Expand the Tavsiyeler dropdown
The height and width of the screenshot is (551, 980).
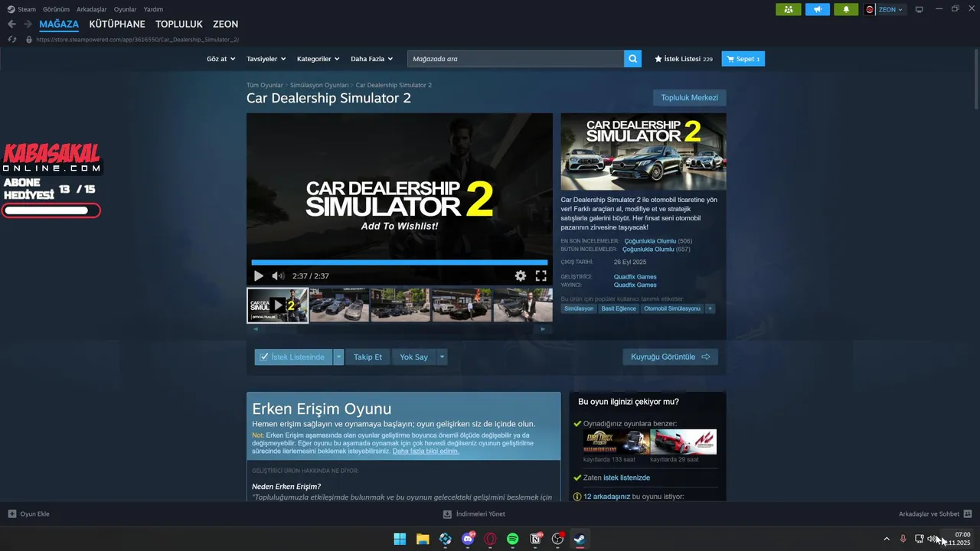point(266,59)
